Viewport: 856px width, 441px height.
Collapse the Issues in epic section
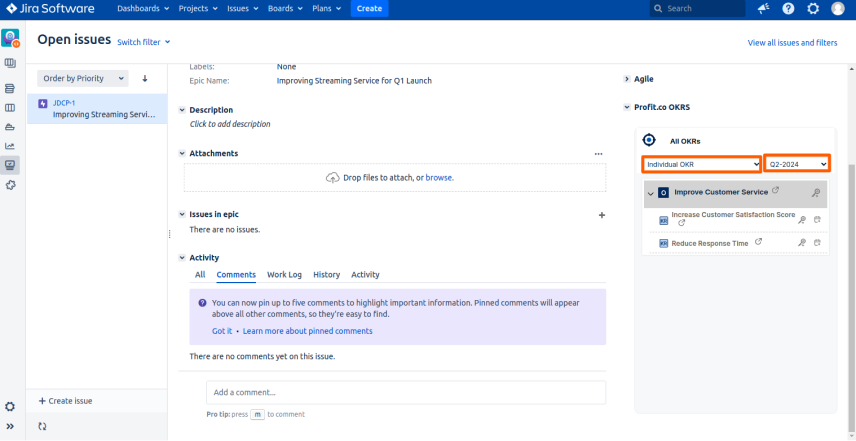[x=182, y=215]
